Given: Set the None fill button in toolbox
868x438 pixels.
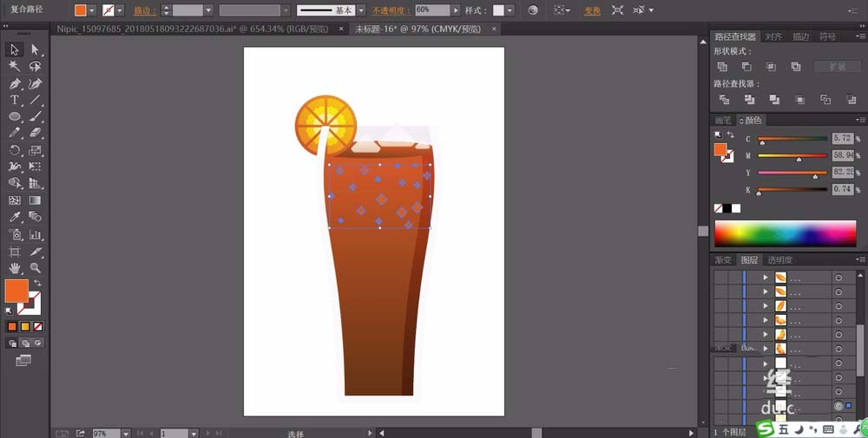Looking at the screenshot, I should click(38, 327).
